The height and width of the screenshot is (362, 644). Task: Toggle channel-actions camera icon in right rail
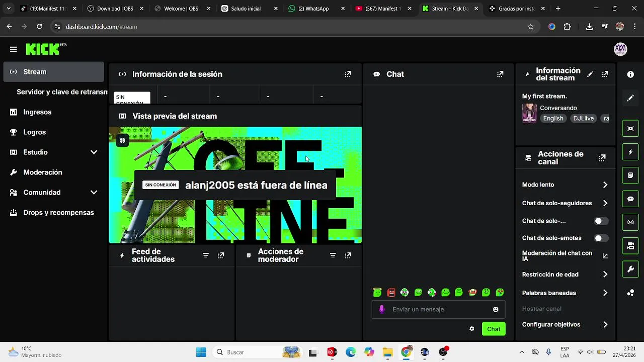(x=630, y=246)
